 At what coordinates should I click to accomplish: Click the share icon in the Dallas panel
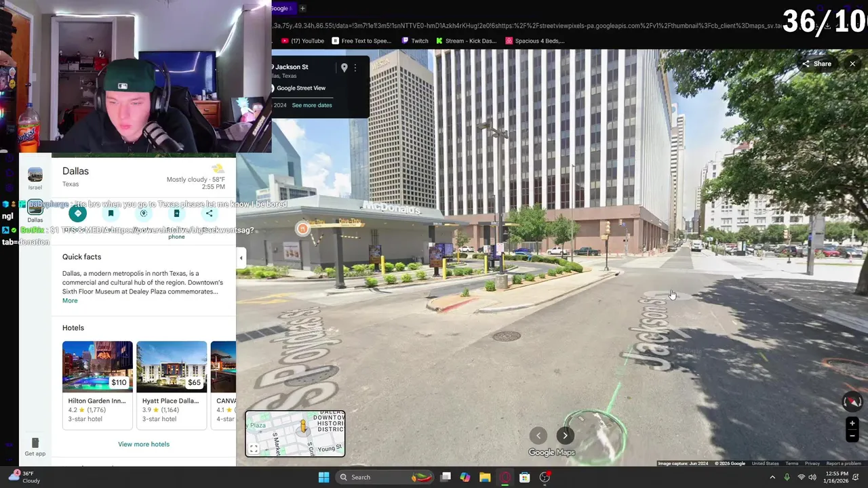pyautogui.click(x=209, y=213)
